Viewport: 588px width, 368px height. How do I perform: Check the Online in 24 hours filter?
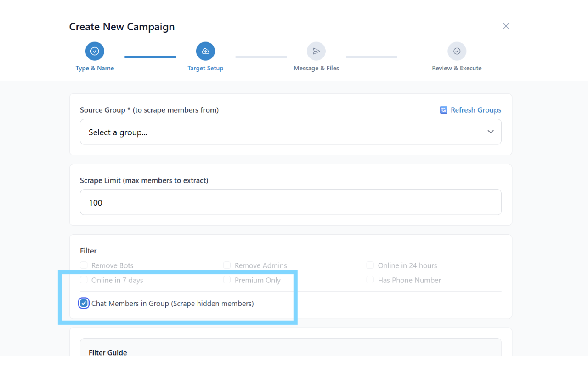click(x=370, y=265)
